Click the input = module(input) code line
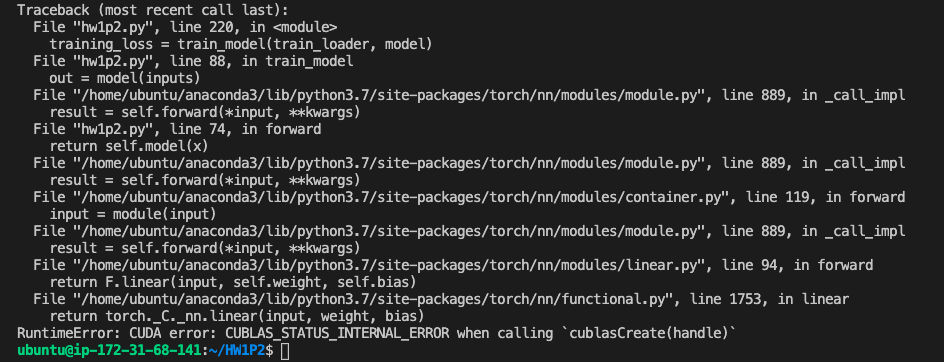Image resolution: width=944 pixels, height=362 pixels. (x=133, y=214)
